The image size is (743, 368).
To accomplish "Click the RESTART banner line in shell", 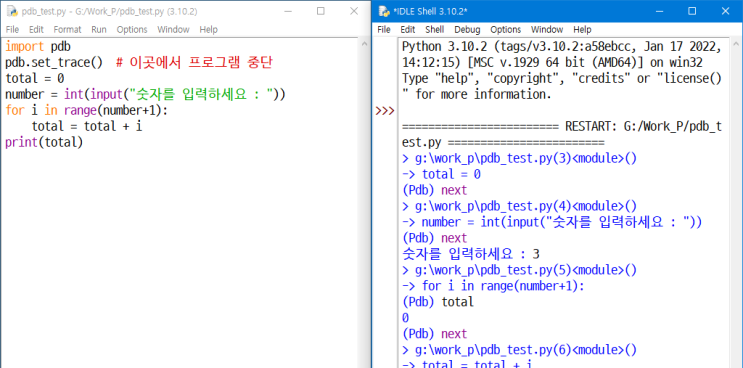I will 562,135.
